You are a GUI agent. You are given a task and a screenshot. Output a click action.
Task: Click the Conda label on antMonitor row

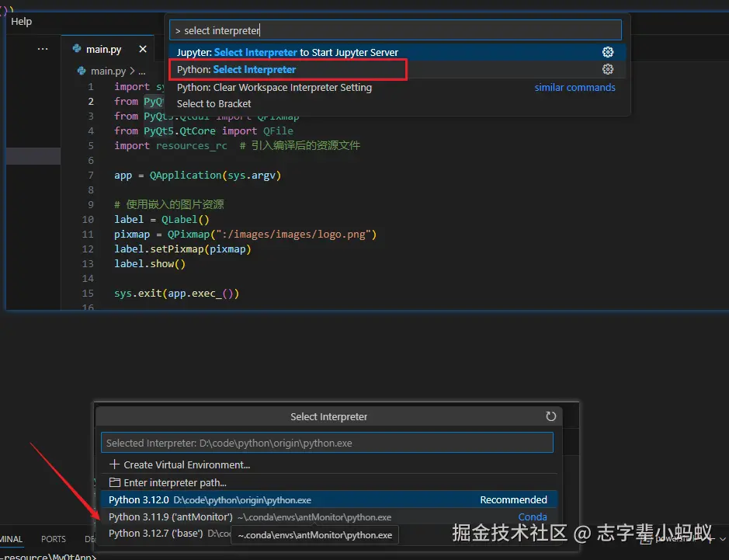click(533, 517)
